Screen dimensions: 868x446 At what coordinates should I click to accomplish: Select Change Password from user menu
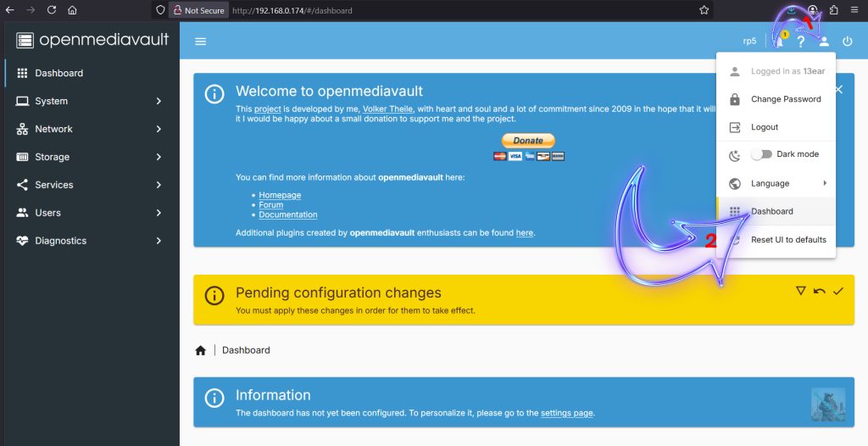[785, 99]
